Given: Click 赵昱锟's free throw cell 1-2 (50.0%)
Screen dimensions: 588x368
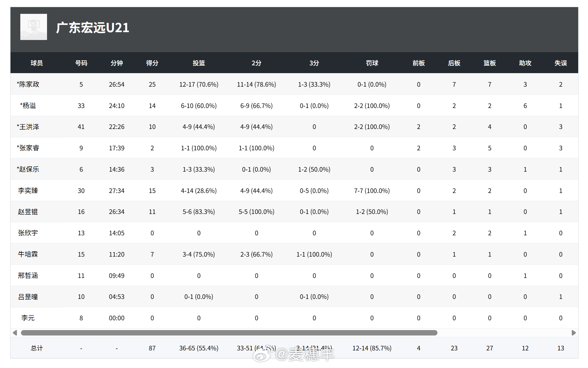Looking at the screenshot, I should coord(372,212).
